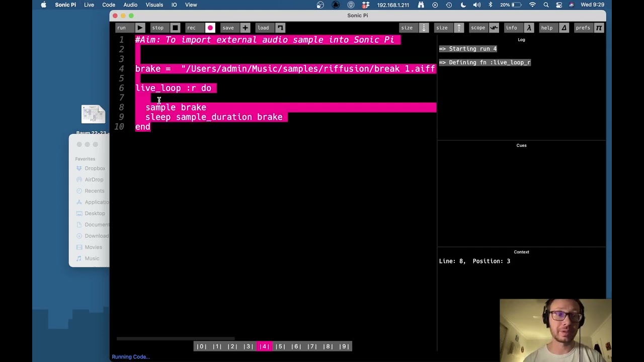Click the 'end' keyword on line 10

point(142,127)
